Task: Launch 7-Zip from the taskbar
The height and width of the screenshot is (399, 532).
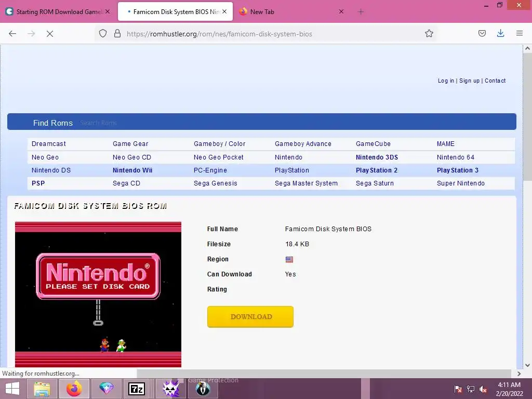Action: click(137, 389)
